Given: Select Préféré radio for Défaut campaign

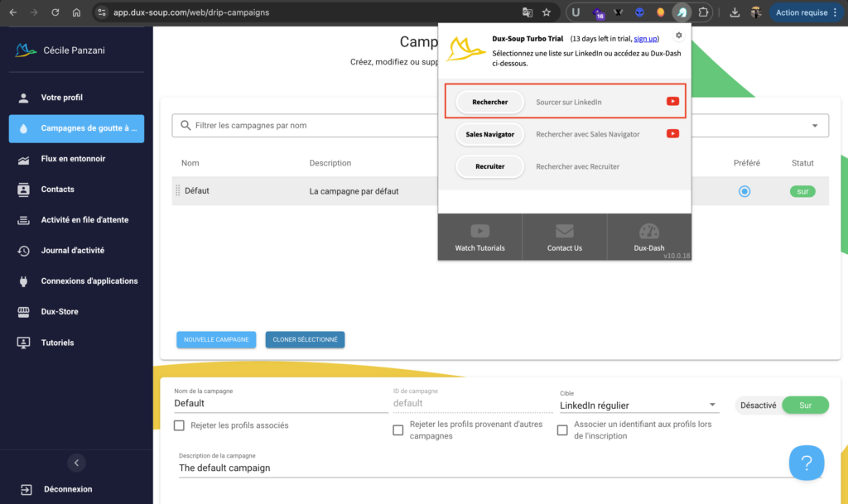Looking at the screenshot, I should point(744,191).
